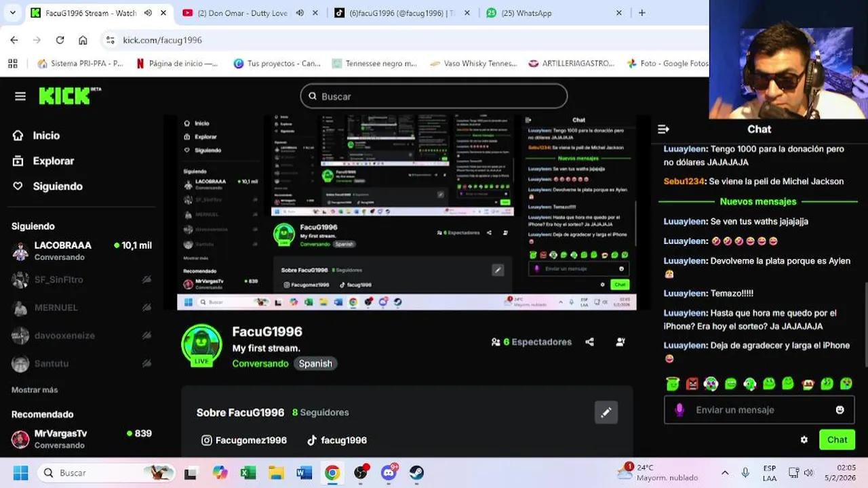Open Foto - Google Fotos bookmark
Viewport: 868px width, 488px height.
coord(667,63)
